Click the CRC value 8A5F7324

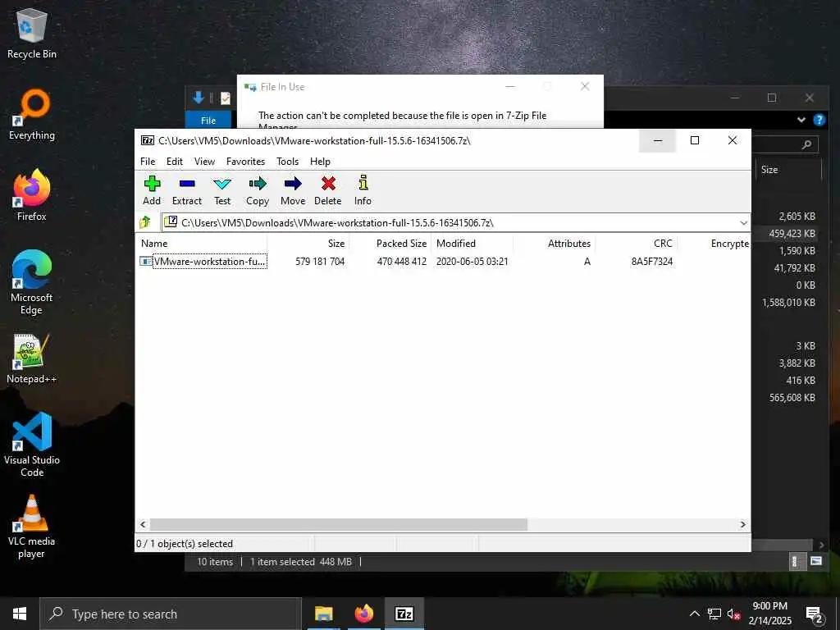click(x=652, y=262)
